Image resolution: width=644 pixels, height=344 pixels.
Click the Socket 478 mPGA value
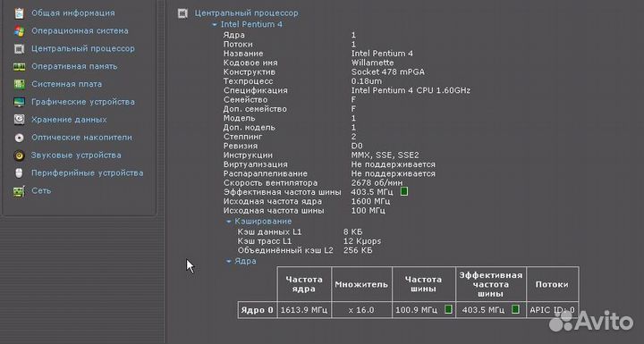click(387, 71)
